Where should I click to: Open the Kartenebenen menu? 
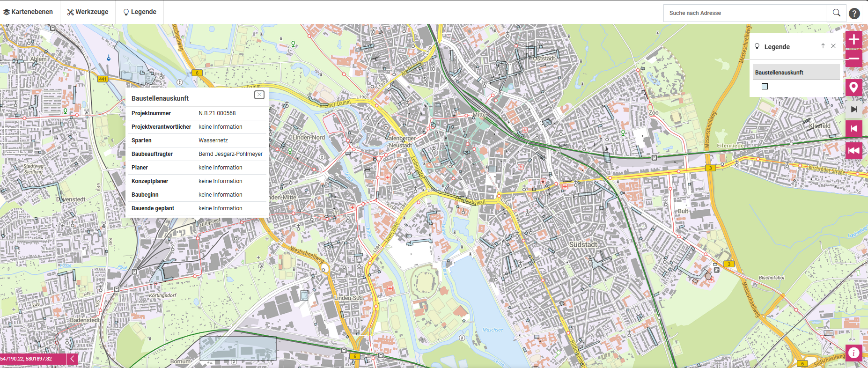tap(28, 12)
